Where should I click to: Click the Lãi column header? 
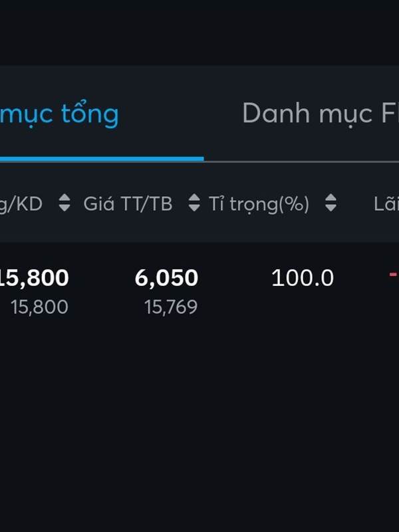386,204
